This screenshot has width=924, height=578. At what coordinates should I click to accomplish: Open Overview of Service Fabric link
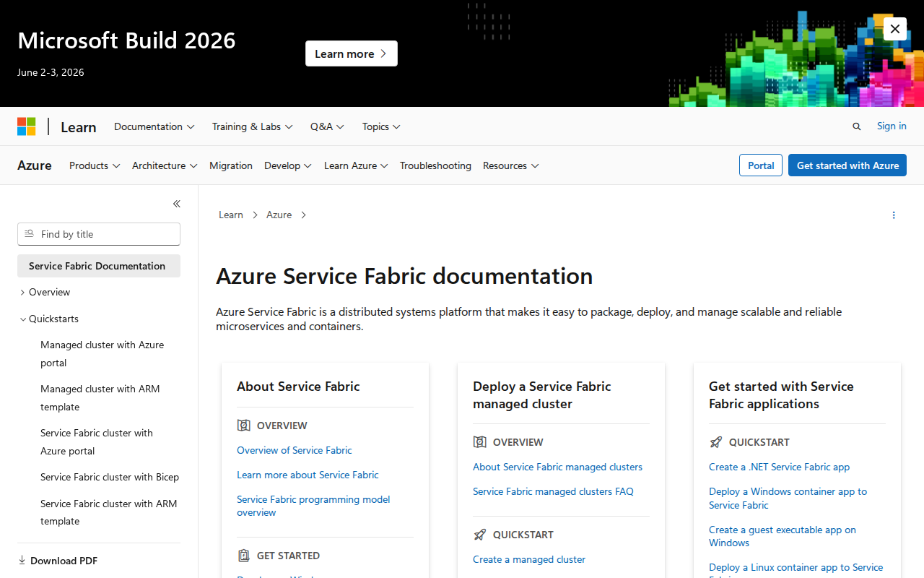tap(295, 450)
